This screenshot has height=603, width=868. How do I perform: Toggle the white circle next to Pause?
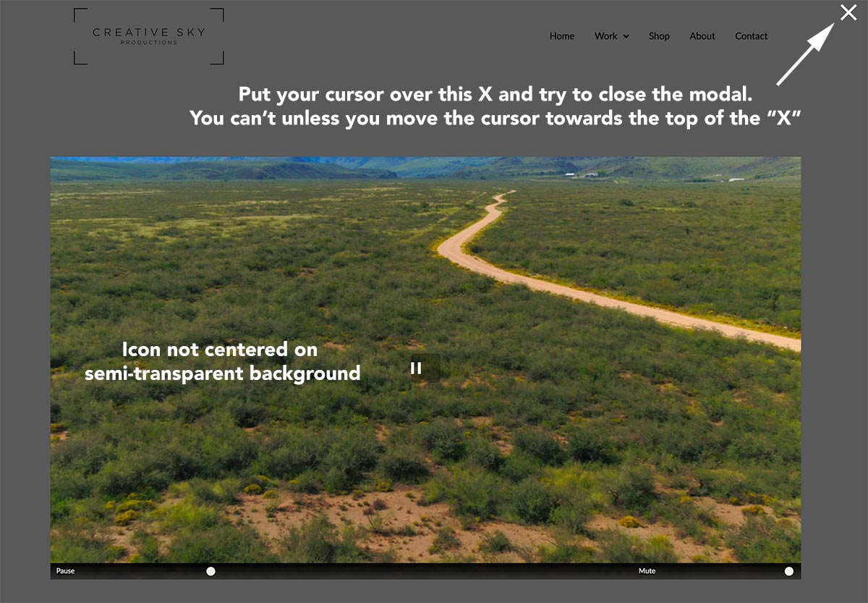tap(210, 571)
